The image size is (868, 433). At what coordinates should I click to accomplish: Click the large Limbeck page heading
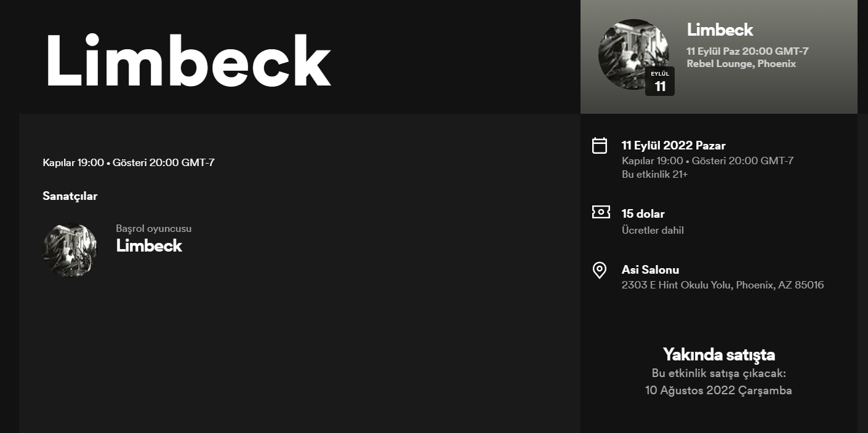point(188,60)
